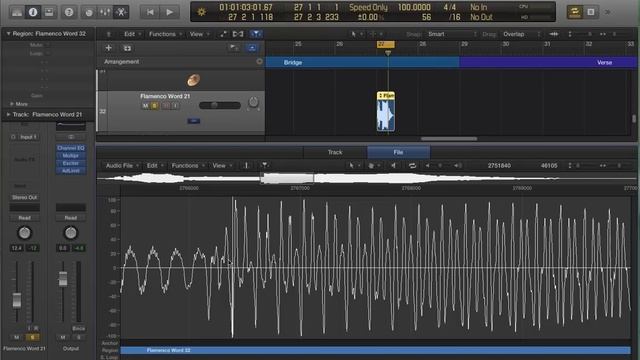Expand the More region parameters triangle

12,104
